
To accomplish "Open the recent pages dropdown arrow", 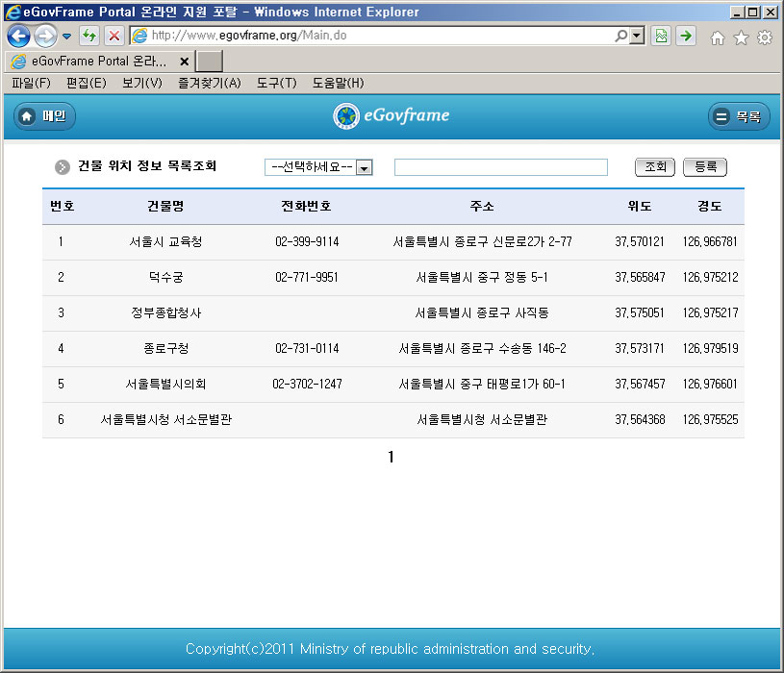I will [x=67, y=37].
